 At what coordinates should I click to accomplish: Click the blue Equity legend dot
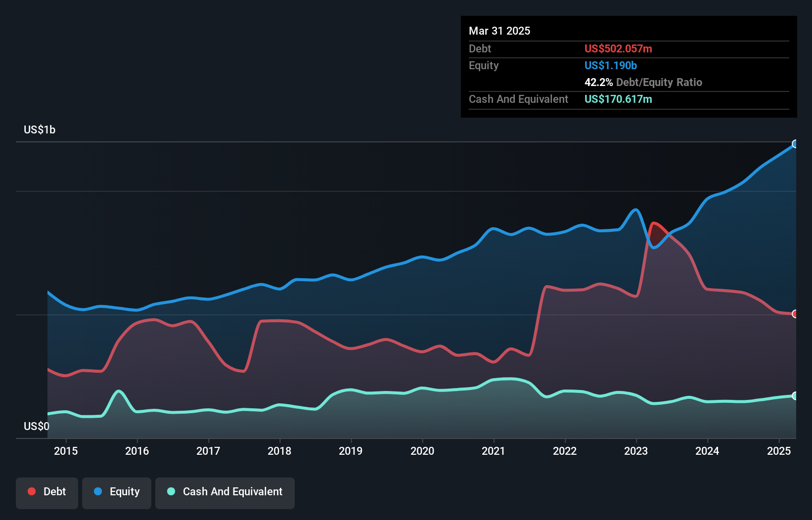coord(98,491)
